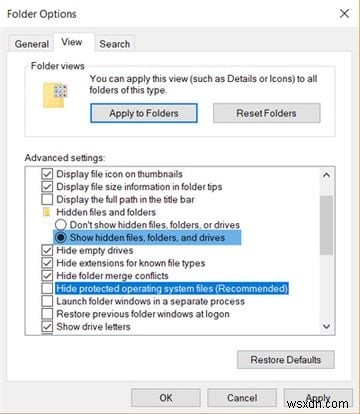Enable Launch folder windows in separate process
This screenshot has width=360, height=414.
click(47, 301)
